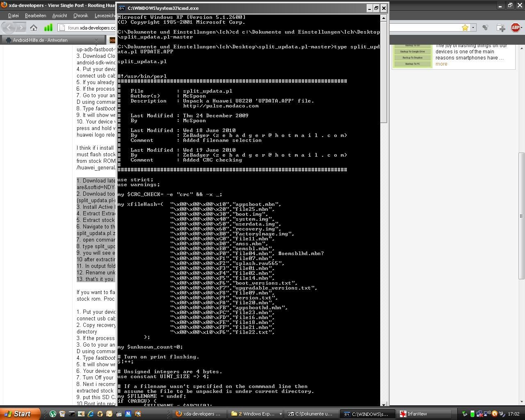
Task: Switch to the 7-Zip C:\Dokumente taskbar button
Action: pyautogui.click(x=312, y=414)
